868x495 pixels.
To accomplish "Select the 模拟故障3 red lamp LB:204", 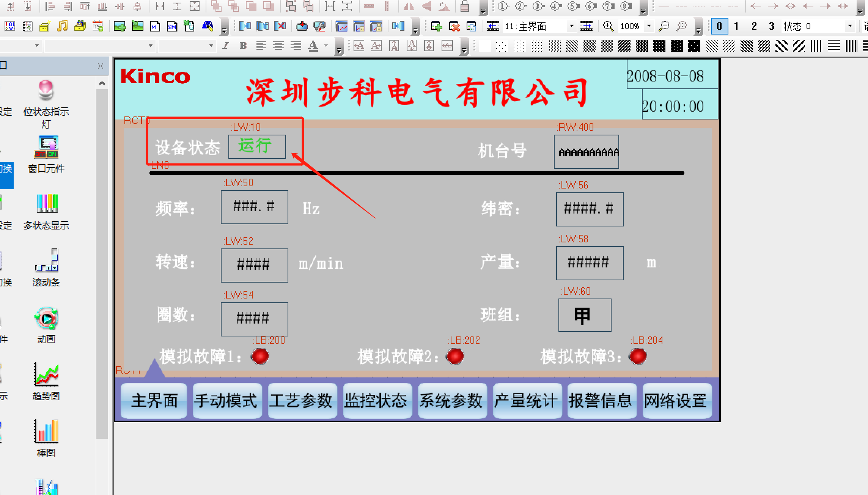I will tap(638, 356).
